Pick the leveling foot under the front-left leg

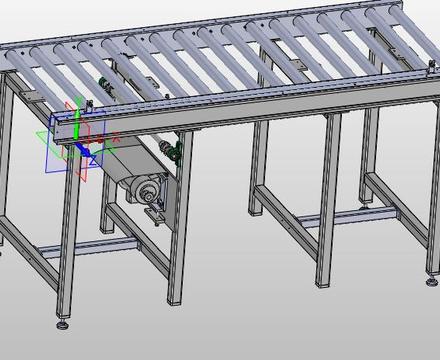point(62,324)
